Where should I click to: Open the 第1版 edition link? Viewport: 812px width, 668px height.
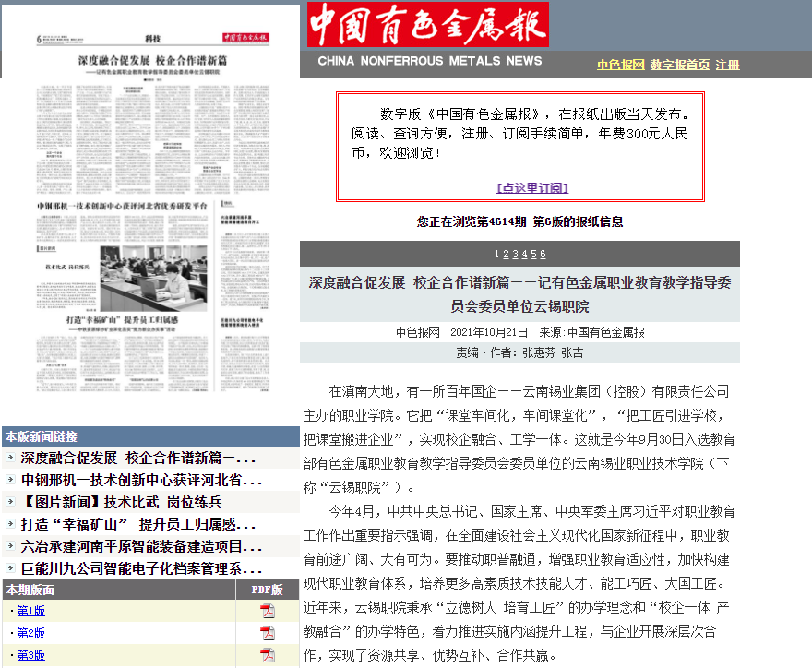tap(30, 611)
